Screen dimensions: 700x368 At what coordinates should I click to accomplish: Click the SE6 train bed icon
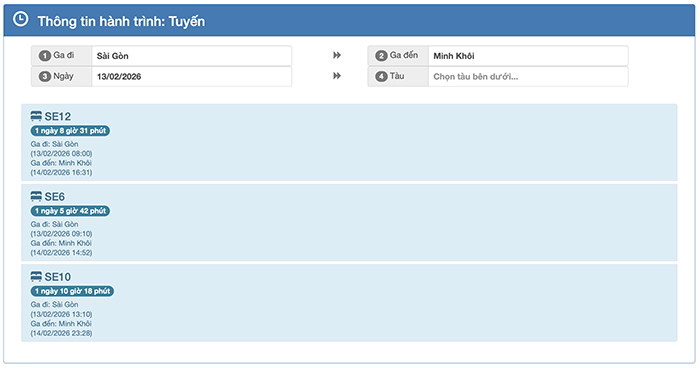point(36,197)
